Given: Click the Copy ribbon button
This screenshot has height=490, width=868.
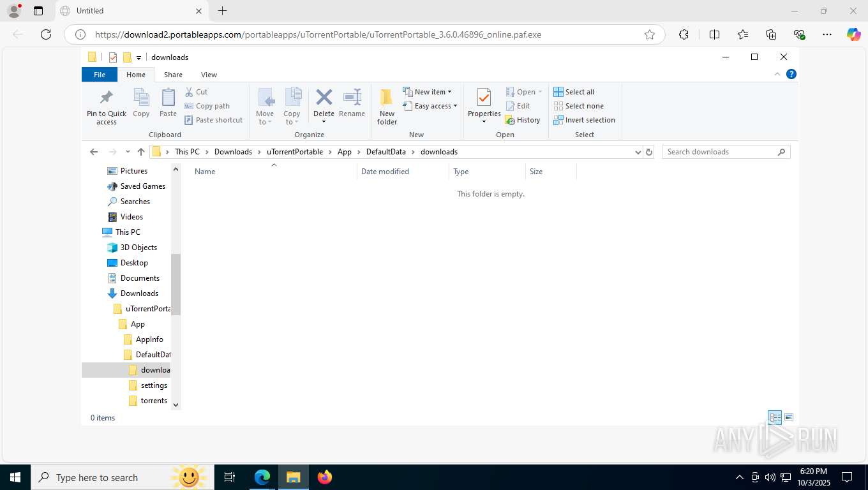Looking at the screenshot, I should pos(141,103).
